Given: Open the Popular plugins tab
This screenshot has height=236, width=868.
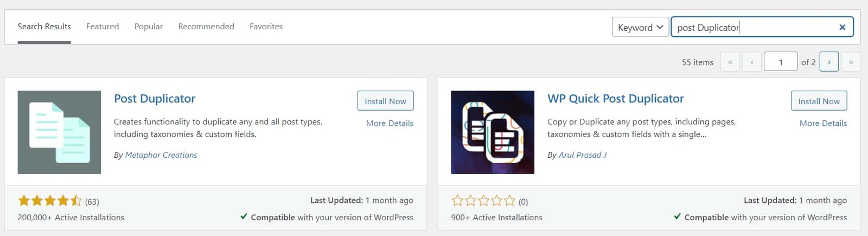Looking at the screenshot, I should tap(149, 27).
